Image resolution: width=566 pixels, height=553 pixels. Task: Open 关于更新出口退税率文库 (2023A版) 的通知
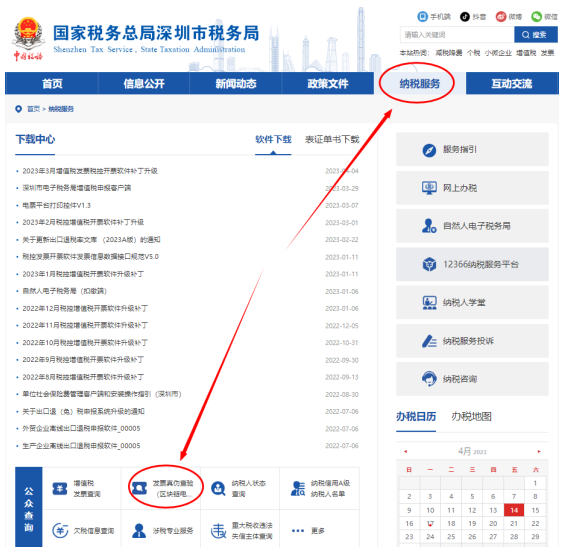pos(91,239)
